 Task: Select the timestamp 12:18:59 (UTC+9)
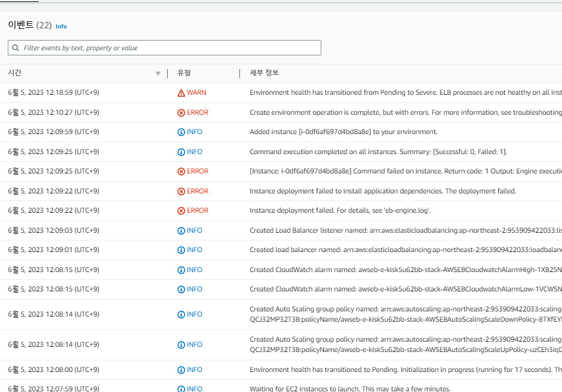pyautogui.click(x=54, y=92)
